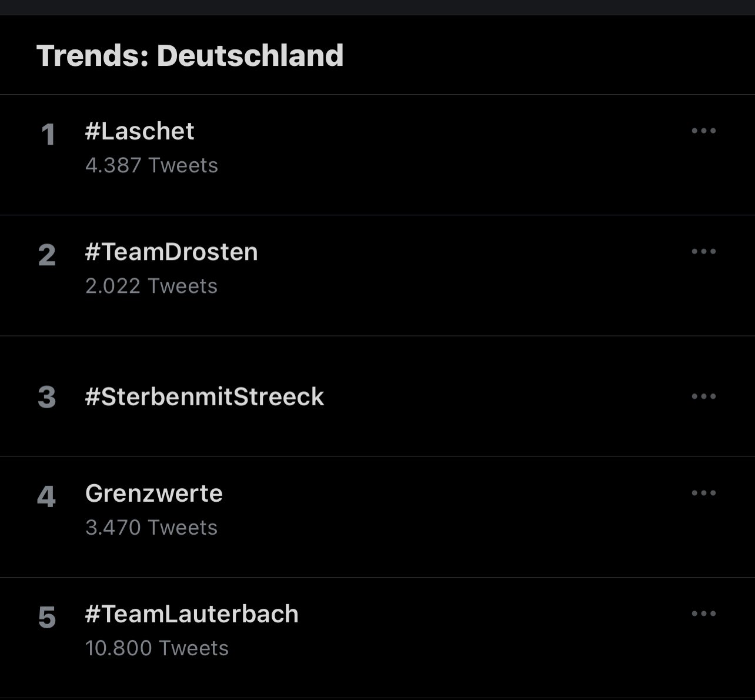
Task: Click the 10.800 Tweets count
Action: pos(156,648)
